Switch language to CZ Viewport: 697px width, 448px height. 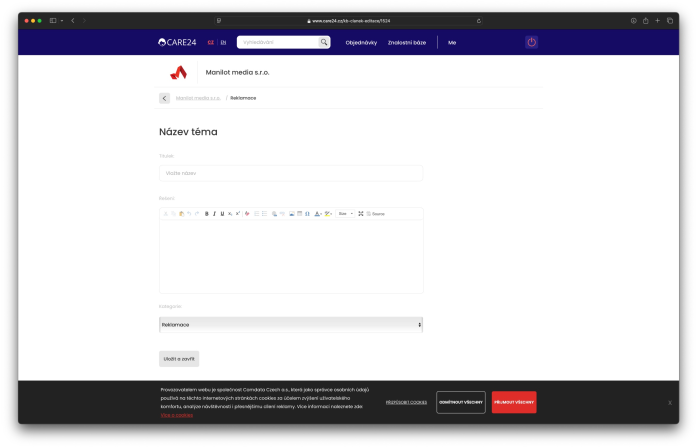point(211,42)
